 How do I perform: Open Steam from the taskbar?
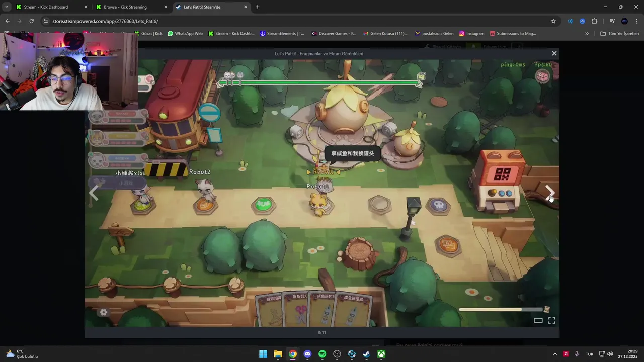tap(367, 354)
